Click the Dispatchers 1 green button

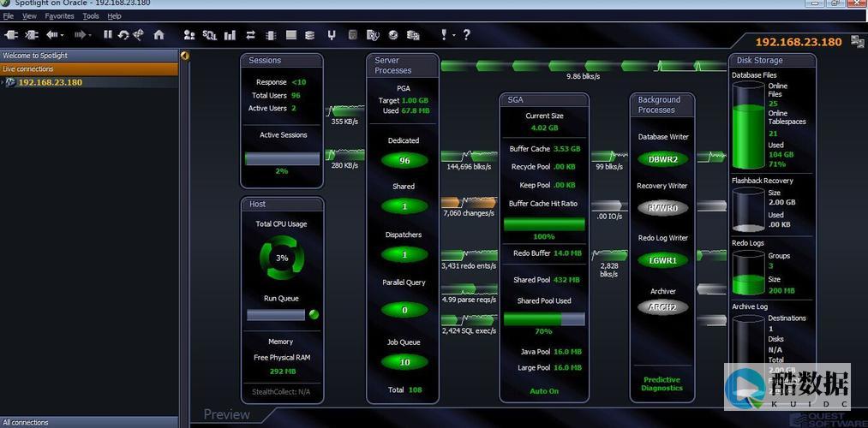[404, 254]
